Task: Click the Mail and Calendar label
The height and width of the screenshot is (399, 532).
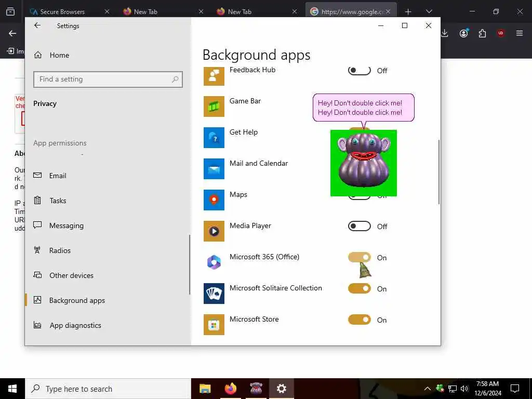Action: [259, 164]
